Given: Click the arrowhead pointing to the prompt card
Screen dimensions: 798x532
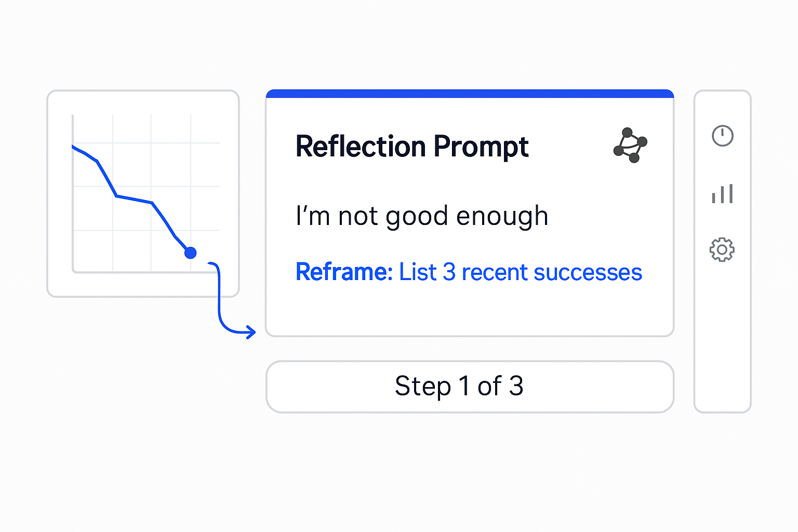Looking at the screenshot, I should (x=251, y=332).
